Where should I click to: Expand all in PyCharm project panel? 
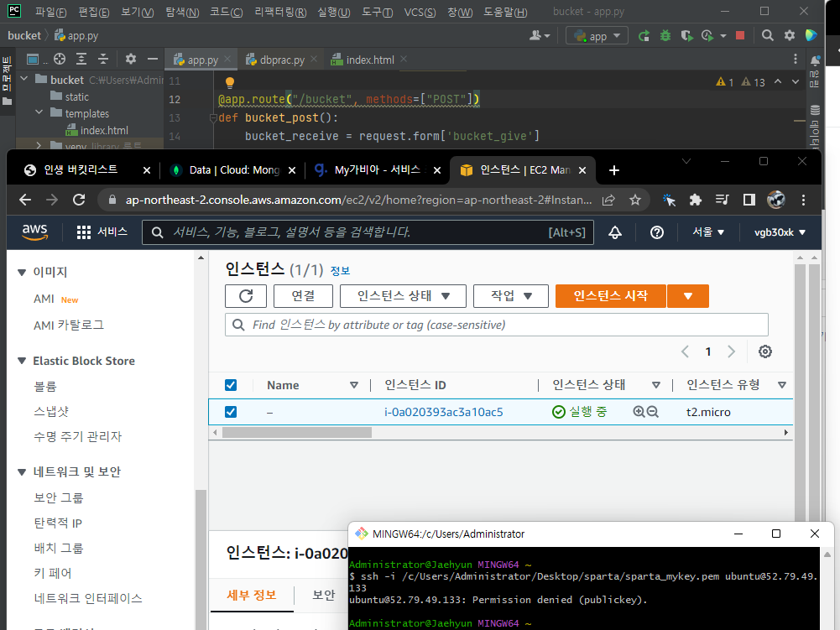pyautogui.click(x=81, y=59)
